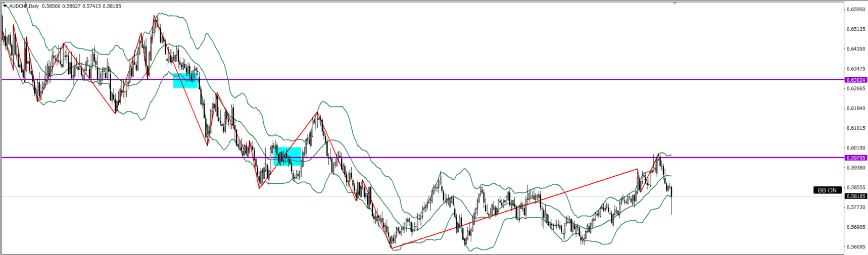Select the purple 0.59795 price label
This screenshot has height=255, width=868.
856,158
